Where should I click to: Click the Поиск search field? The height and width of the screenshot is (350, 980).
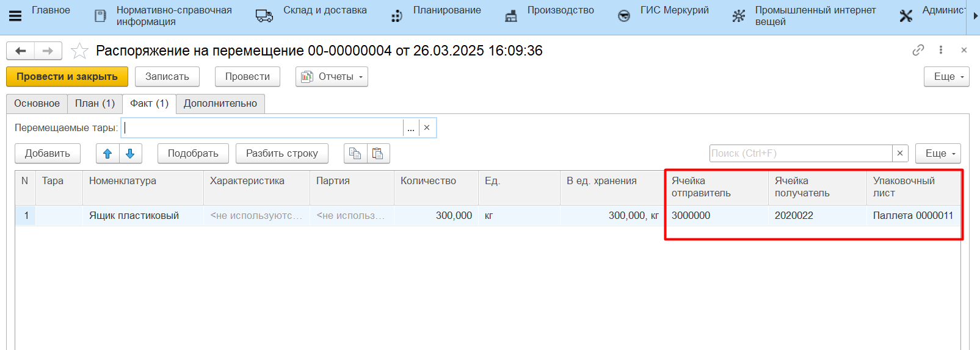coord(800,154)
